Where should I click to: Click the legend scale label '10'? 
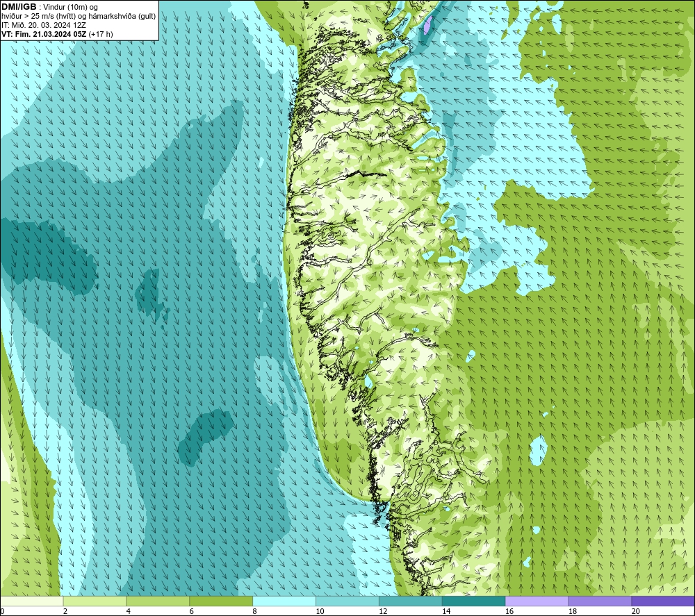(320, 611)
